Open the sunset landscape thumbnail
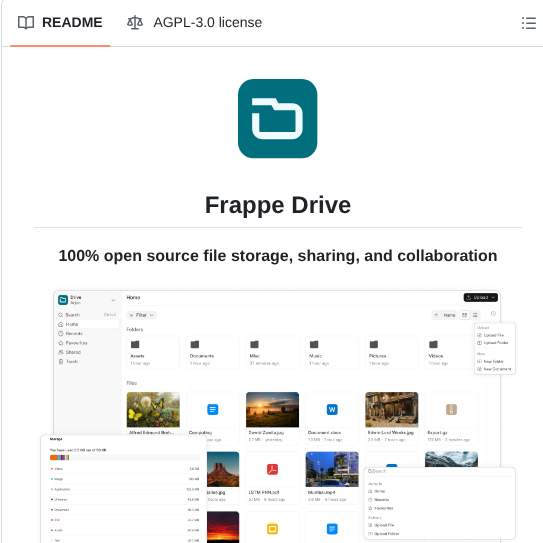This screenshot has height=543, width=543. coord(272,410)
